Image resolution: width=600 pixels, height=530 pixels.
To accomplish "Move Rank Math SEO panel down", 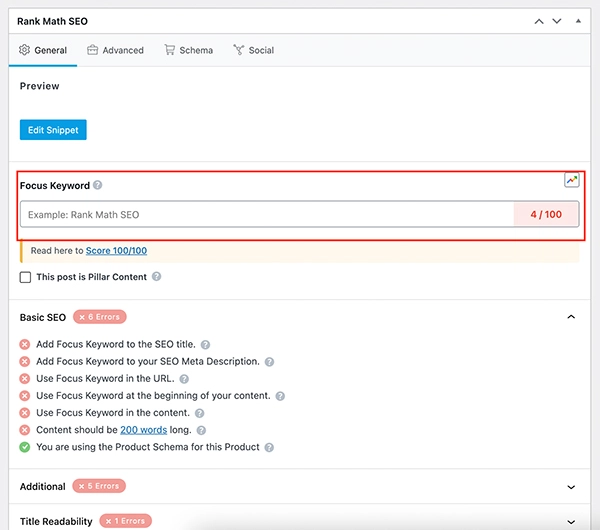I will 558,20.
